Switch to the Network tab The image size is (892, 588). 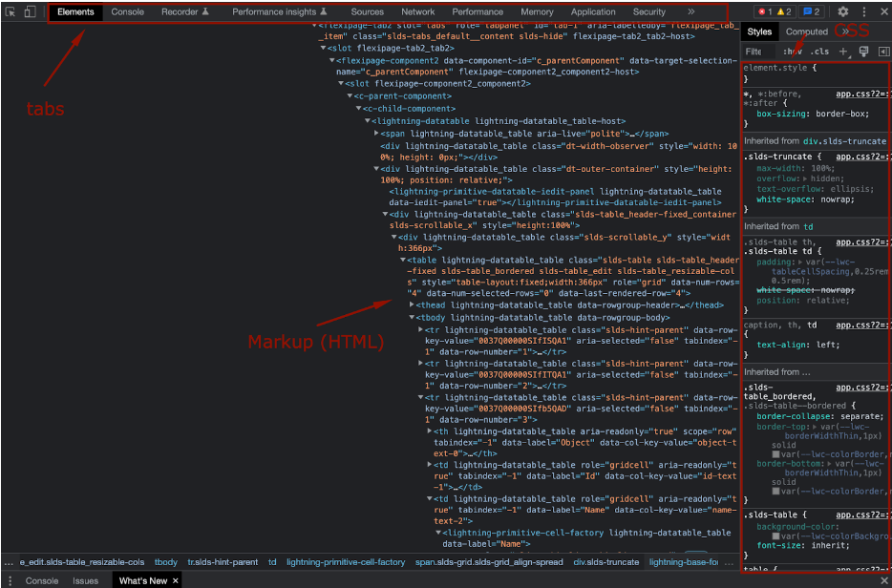click(417, 12)
